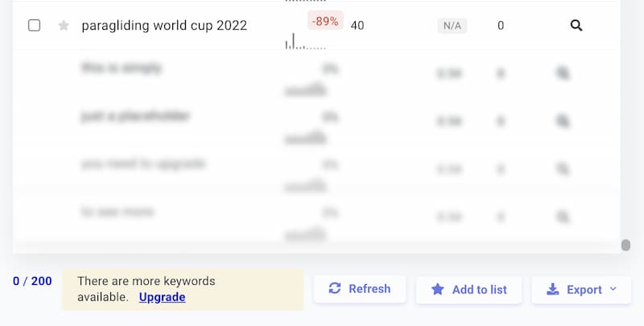
Task: Star the paragliding world cup 2022 keyword
Action: [x=64, y=26]
